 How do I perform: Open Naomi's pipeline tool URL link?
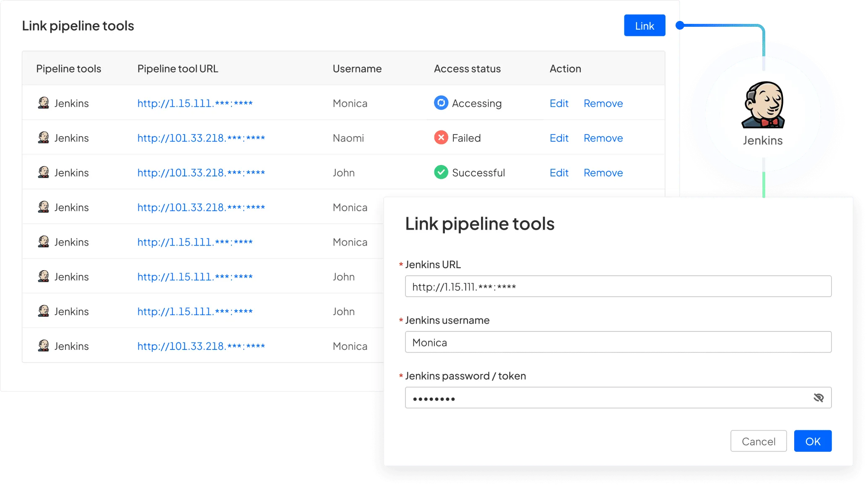click(x=201, y=138)
